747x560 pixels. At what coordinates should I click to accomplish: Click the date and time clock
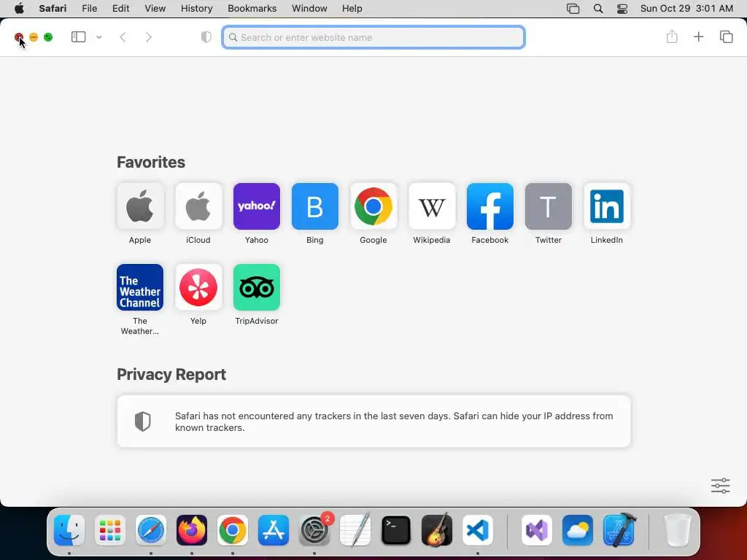(686, 8)
